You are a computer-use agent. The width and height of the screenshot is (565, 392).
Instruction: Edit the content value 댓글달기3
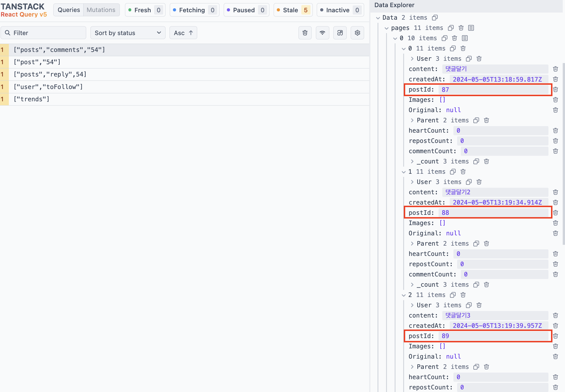pyautogui.click(x=495, y=316)
